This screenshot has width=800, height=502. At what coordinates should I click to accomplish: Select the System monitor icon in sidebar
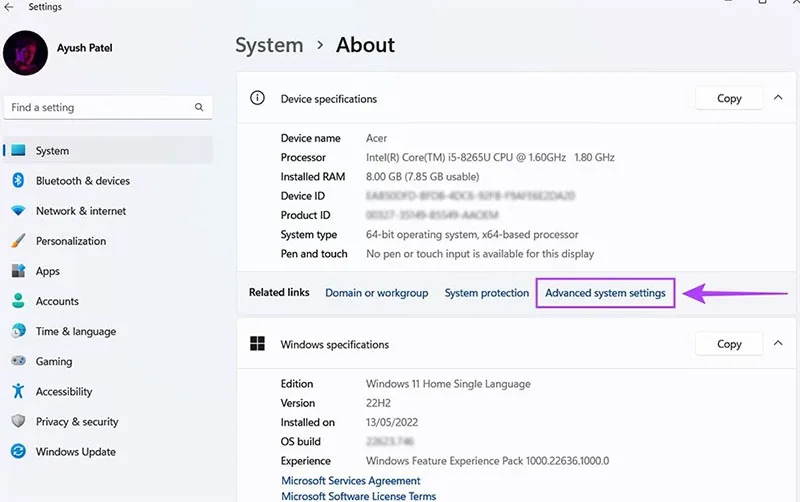click(x=18, y=150)
